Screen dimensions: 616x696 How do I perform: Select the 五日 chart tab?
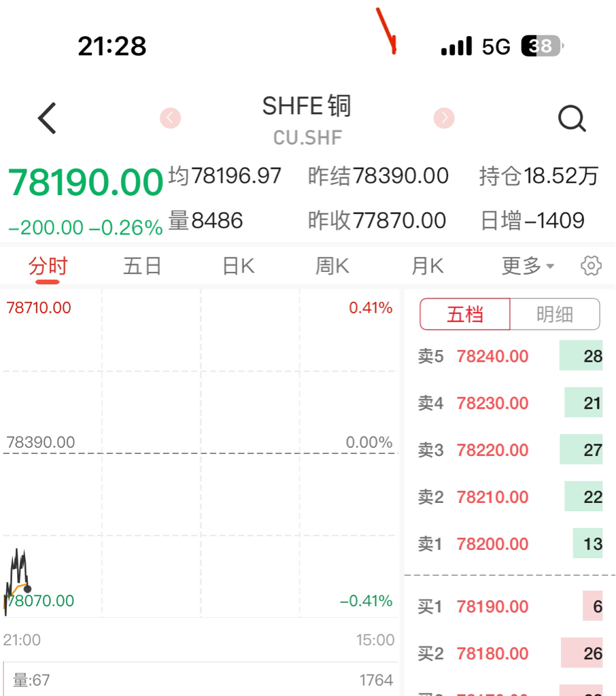click(x=142, y=266)
